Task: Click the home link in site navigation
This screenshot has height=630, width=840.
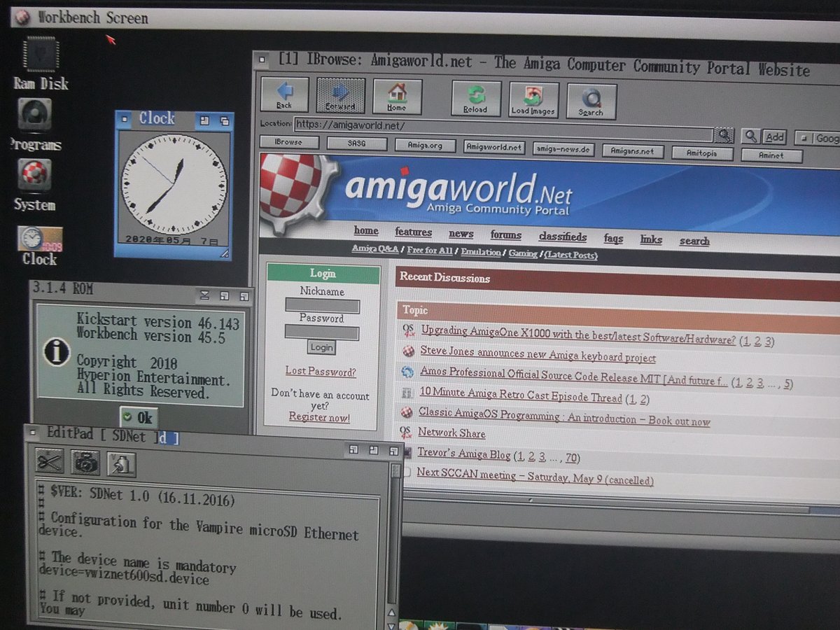Action: point(366,231)
